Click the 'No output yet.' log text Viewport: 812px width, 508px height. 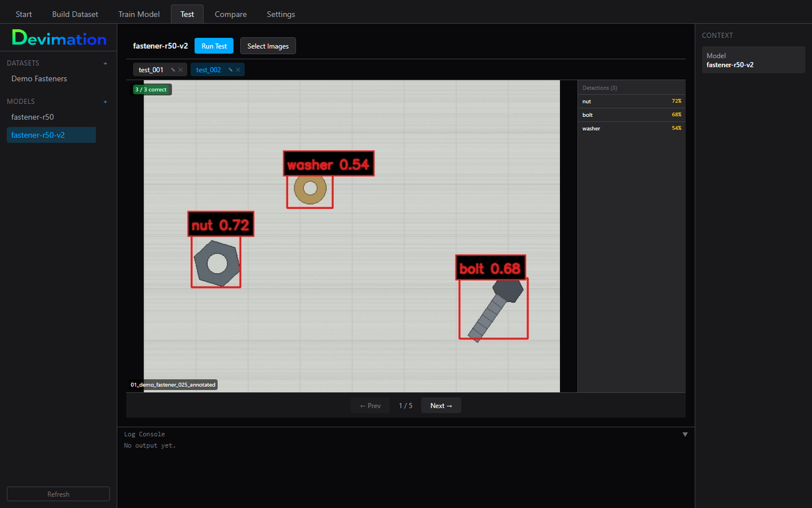coord(150,446)
